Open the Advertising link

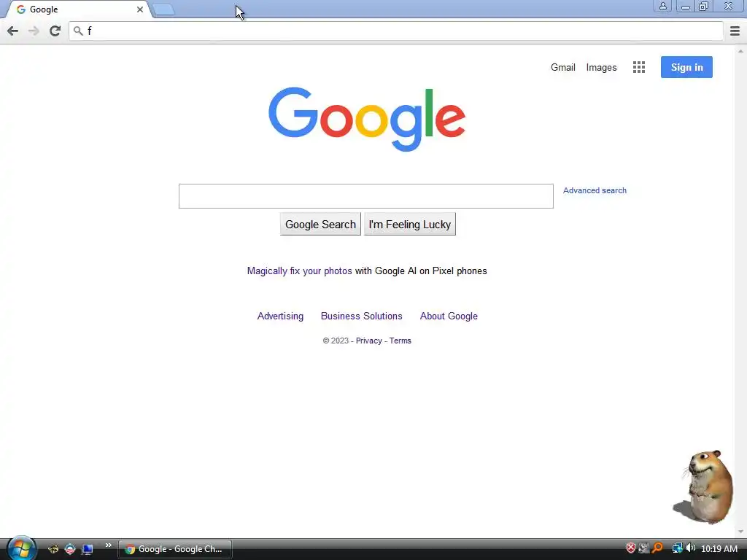pos(280,316)
